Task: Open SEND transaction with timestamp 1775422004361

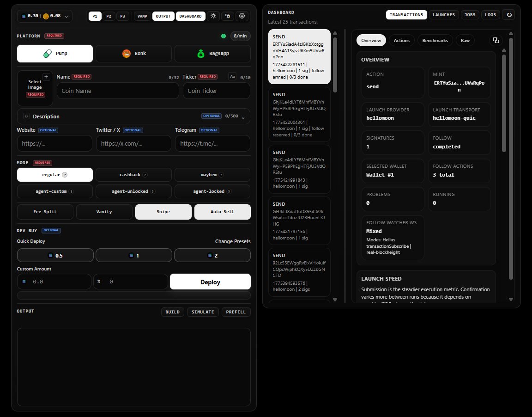Action: click(299, 115)
